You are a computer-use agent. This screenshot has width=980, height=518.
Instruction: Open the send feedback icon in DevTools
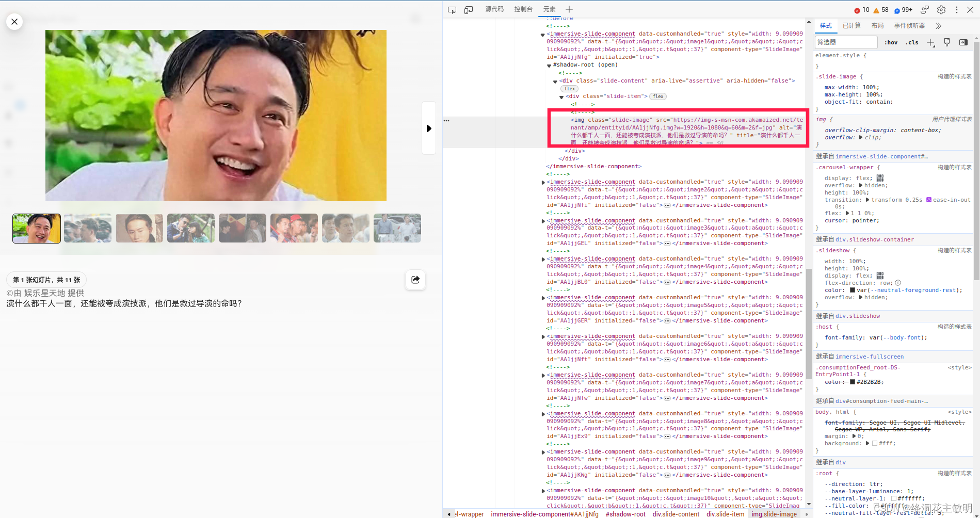pyautogui.click(x=925, y=10)
